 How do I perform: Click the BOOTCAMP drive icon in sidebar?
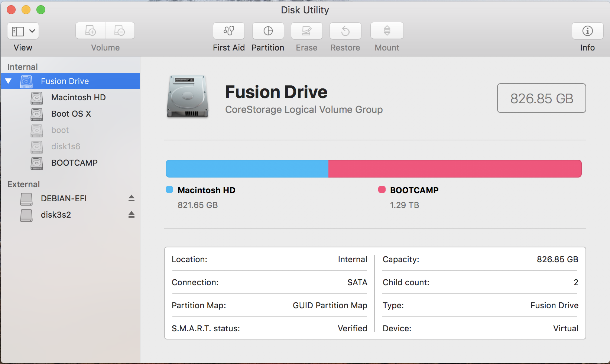pyautogui.click(x=37, y=163)
